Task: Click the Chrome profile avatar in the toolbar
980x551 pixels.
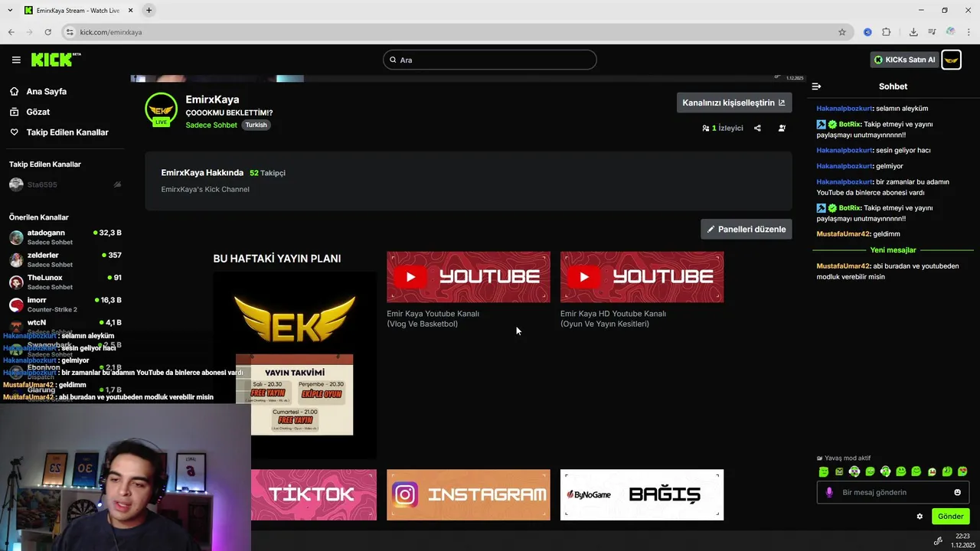Action: coord(950,32)
